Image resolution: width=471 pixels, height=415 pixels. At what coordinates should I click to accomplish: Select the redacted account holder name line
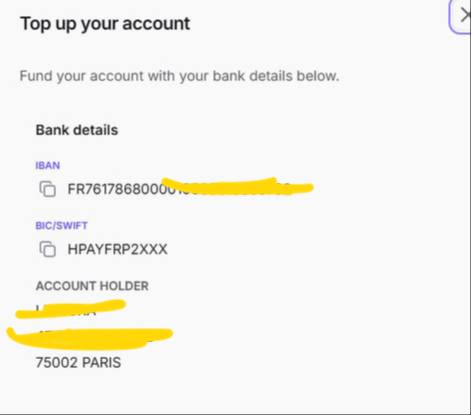[71, 309]
